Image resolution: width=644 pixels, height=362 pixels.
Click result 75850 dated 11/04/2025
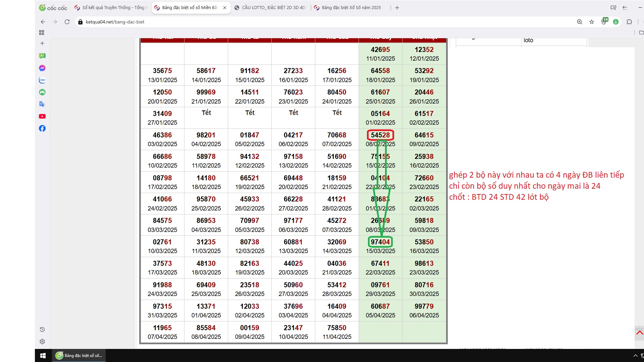(x=337, y=328)
